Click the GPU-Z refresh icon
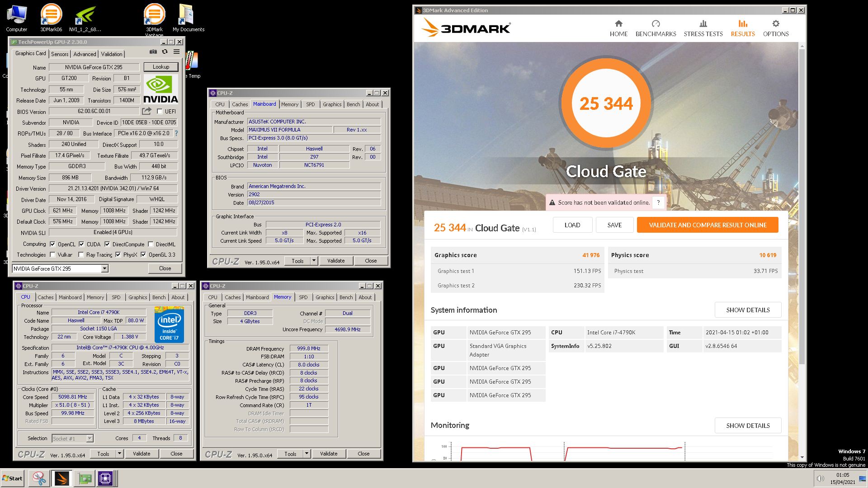Screen dimensions: 868x488 pos(165,52)
